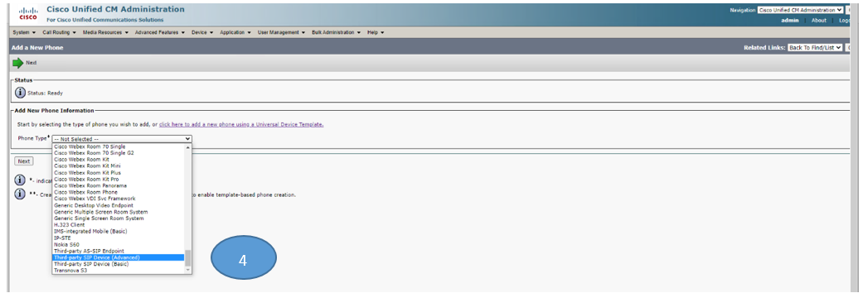This screenshot has height=298, width=868.
Task: Select Cisco Webex VDI Svc Framework
Action: click(118, 199)
